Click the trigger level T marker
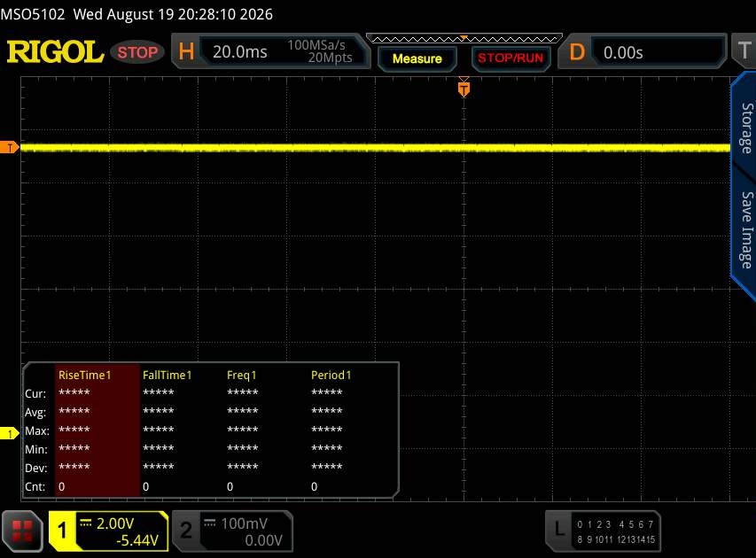The image size is (756, 558). pos(9,147)
